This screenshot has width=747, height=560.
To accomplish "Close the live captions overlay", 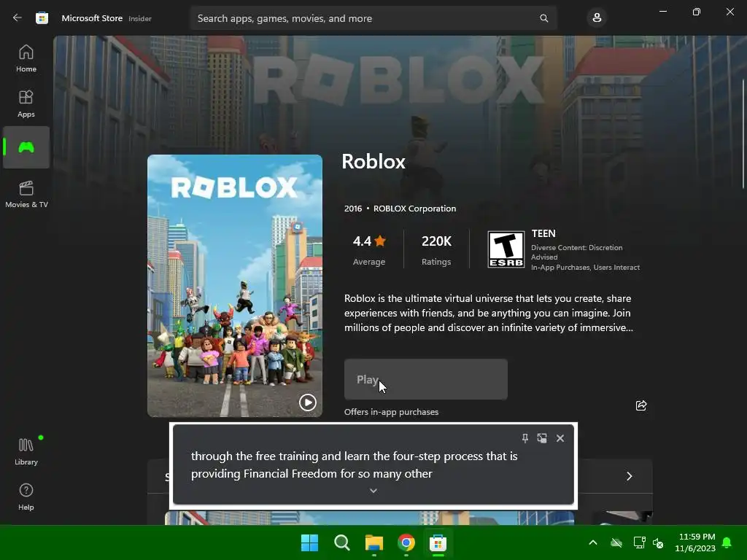I will (560, 438).
